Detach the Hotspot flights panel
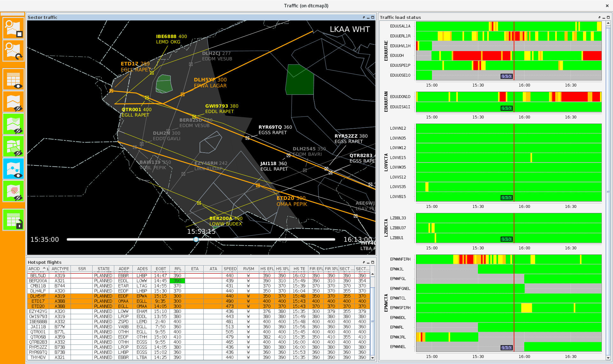The height and width of the screenshot is (364, 613). (x=364, y=262)
